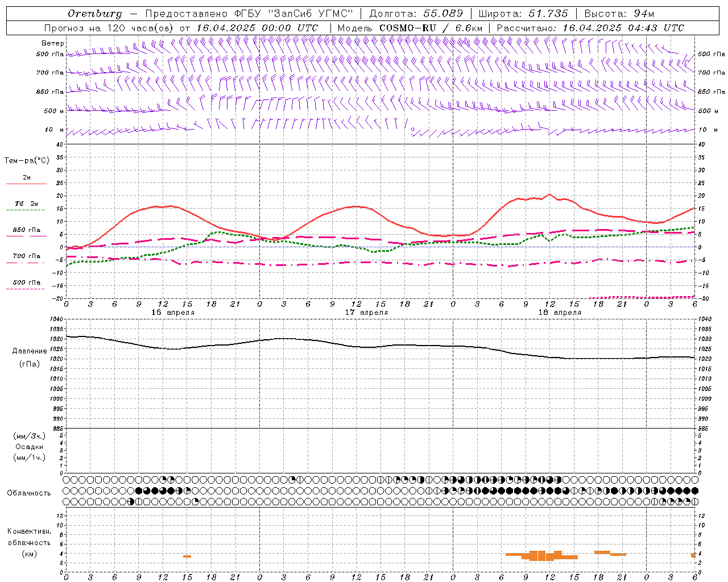Click the Конвективн. label text
Image resolution: width=728 pixels, height=582 pixels.
pyautogui.click(x=29, y=531)
